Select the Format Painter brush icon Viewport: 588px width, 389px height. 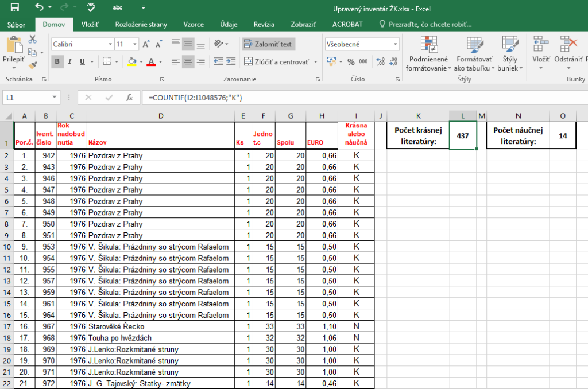click(33, 65)
